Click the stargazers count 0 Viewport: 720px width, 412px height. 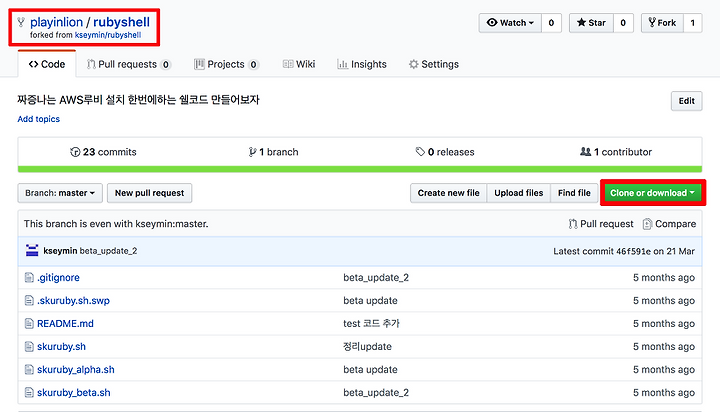(x=623, y=23)
